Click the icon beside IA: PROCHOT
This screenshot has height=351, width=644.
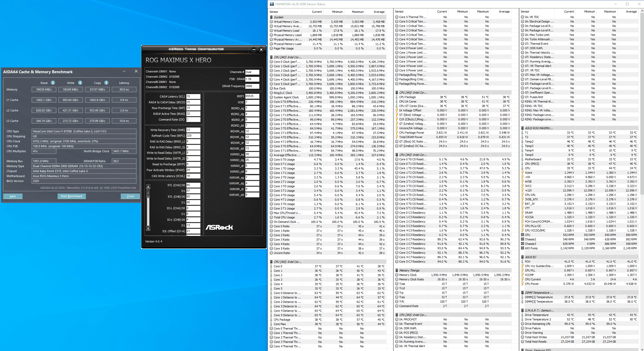pos(397,319)
